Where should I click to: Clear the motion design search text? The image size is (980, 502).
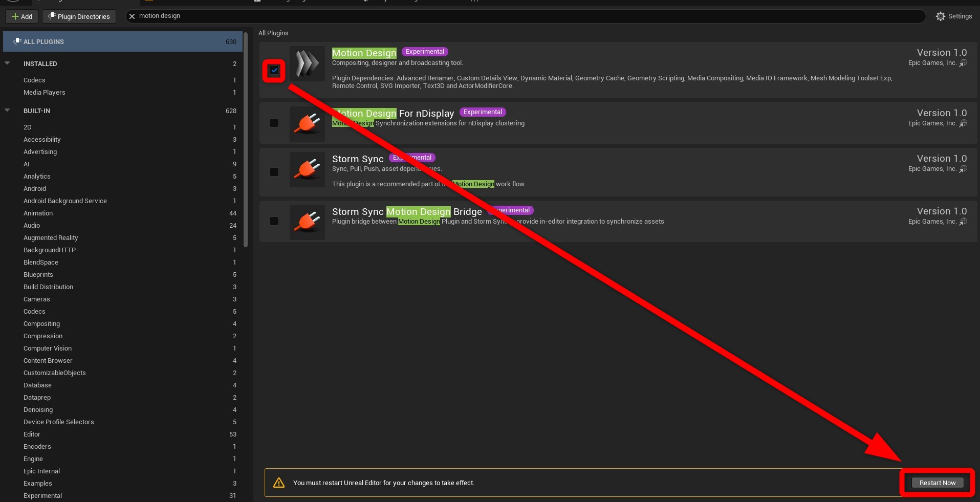pos(132,16)
